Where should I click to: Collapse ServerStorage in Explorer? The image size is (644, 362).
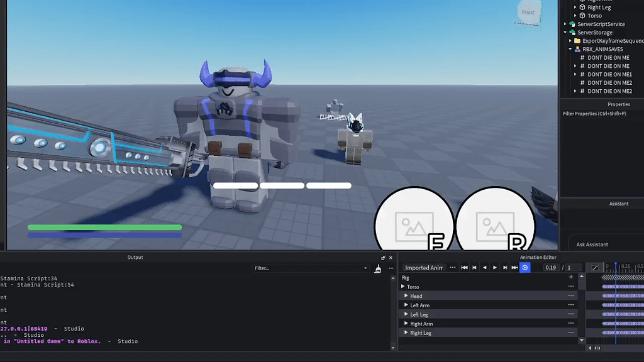point(565,33)
